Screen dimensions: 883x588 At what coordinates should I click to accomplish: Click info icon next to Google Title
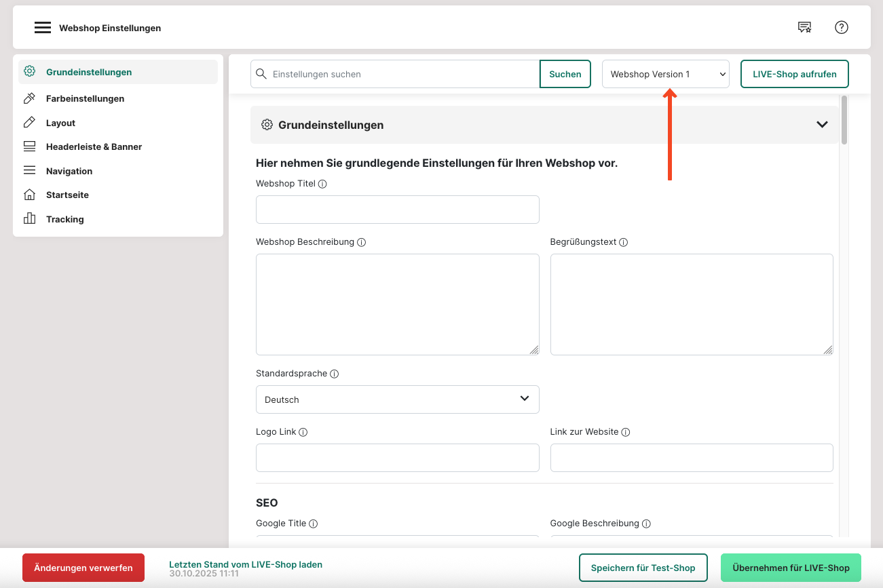click(313, 524)
